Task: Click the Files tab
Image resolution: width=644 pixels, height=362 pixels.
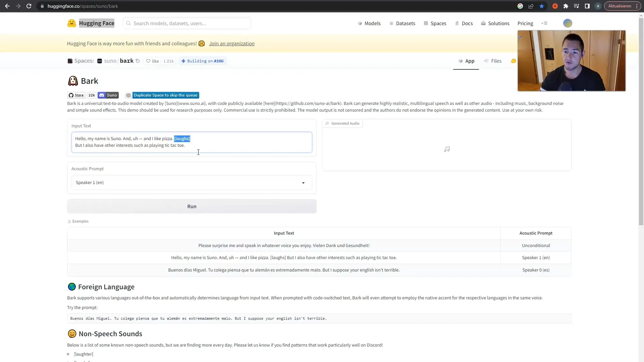Action: click(x=496, y=61)
